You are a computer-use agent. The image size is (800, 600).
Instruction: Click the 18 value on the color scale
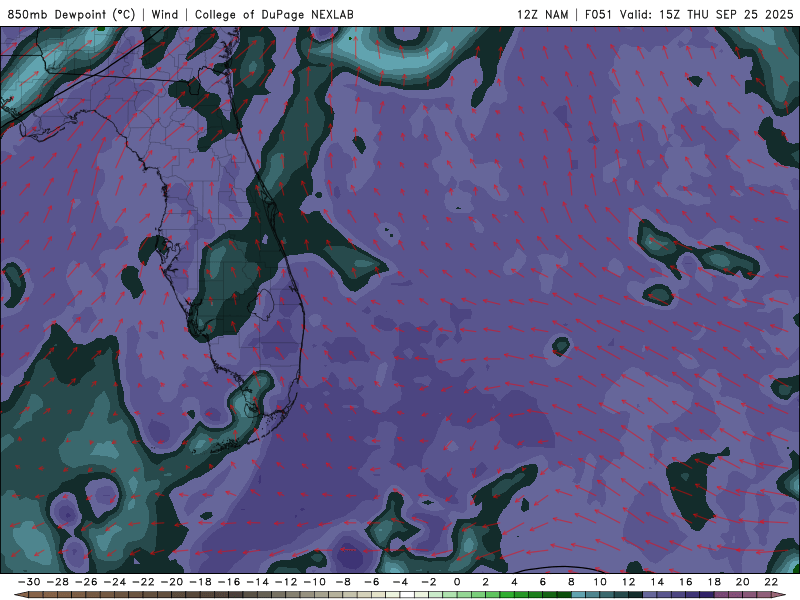[x=714, y=582]
